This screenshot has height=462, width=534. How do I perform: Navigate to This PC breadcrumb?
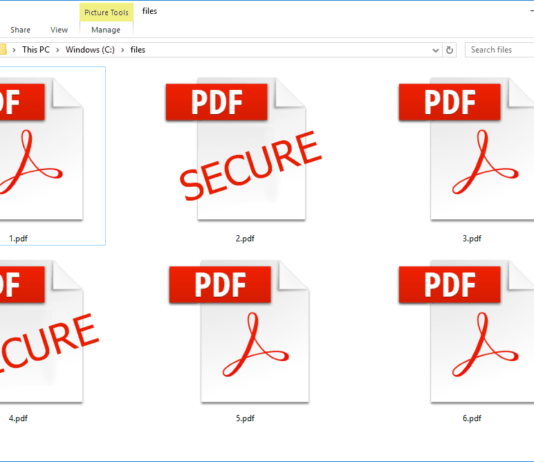36,50
